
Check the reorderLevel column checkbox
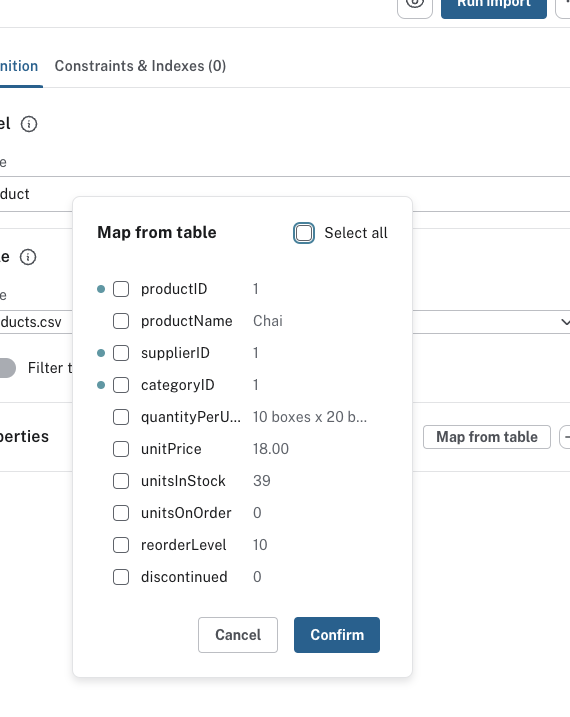click(x=121, y=545)
